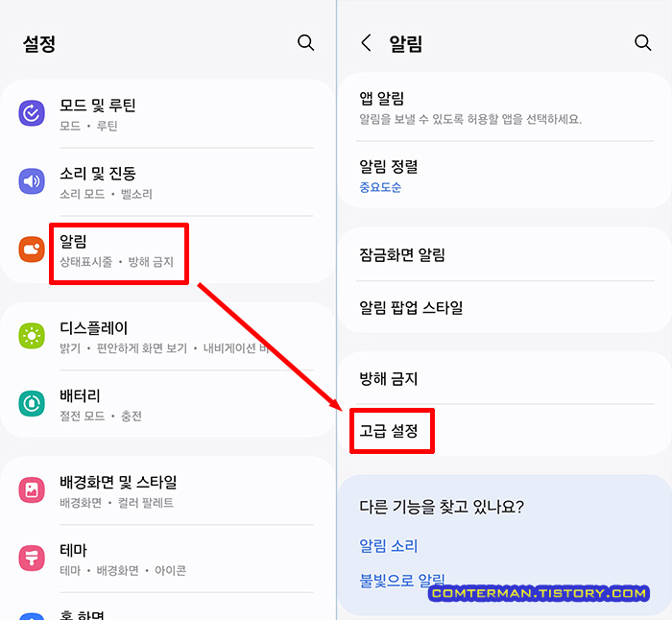672x620 pixels.
Task: Follow the 불빛으로 알림 link
Action: [x=402, y=581]
